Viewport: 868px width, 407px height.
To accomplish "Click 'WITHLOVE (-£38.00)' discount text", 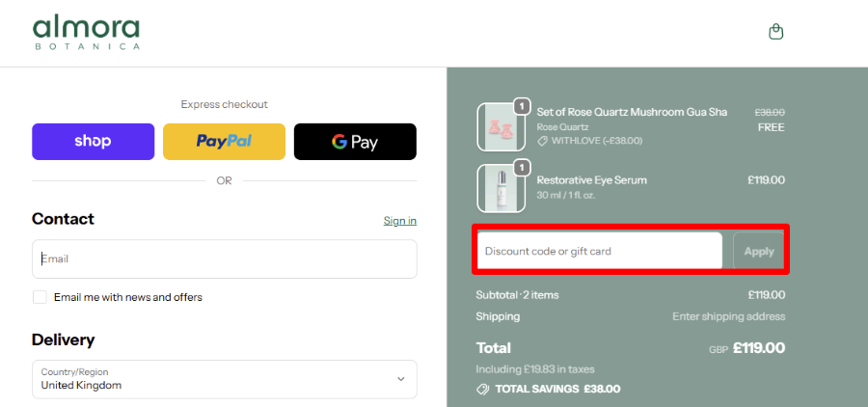I will pos(597,141).
